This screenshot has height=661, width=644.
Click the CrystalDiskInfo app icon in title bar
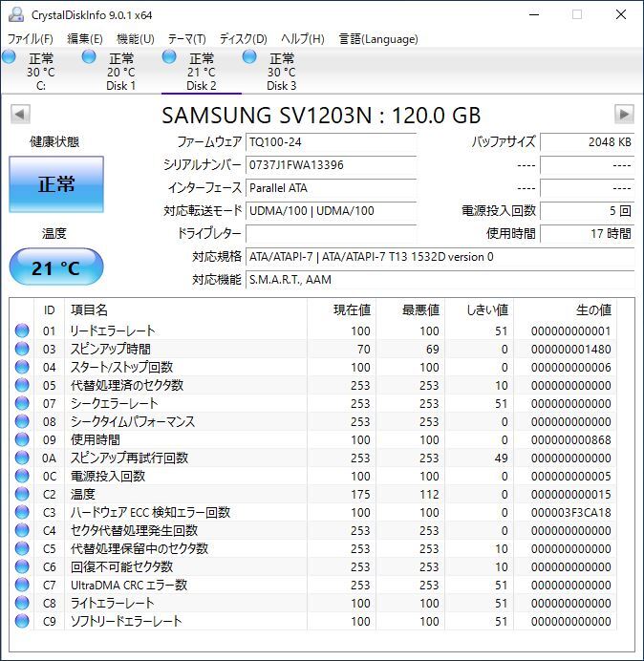[x=16, y=14]
